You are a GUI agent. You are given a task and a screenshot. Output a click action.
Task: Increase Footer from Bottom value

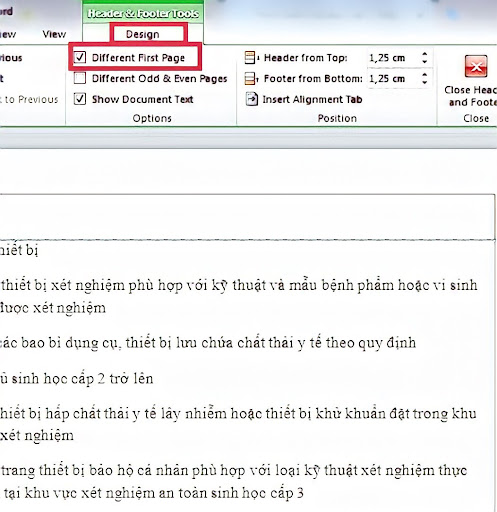(424, 75)
